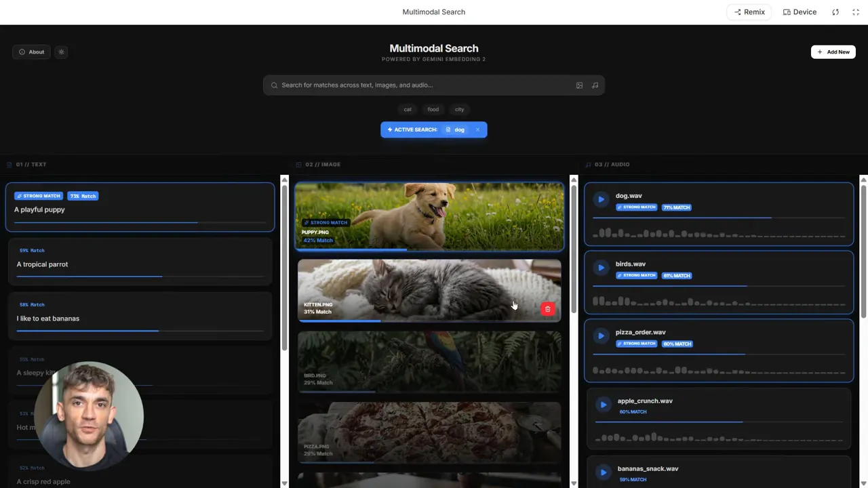
Task: Toggle the light/dark theme sun icon
Action: click(x=61, y=52)
